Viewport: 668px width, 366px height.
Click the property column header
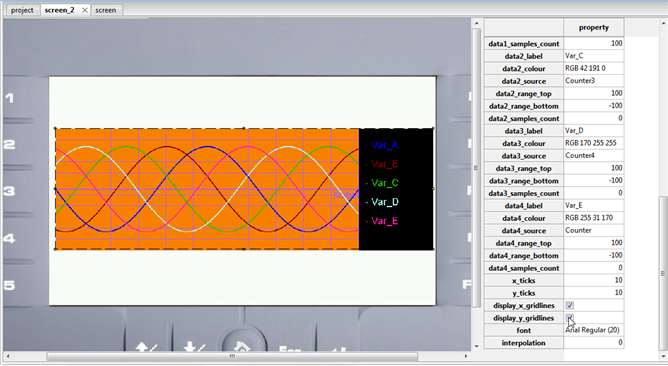[x=594, y=28]
